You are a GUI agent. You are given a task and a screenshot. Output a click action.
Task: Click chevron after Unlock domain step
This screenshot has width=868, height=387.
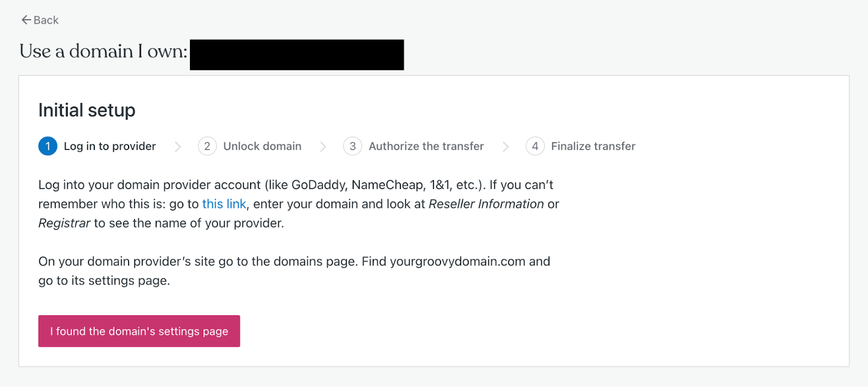click(x=323, y=147)
